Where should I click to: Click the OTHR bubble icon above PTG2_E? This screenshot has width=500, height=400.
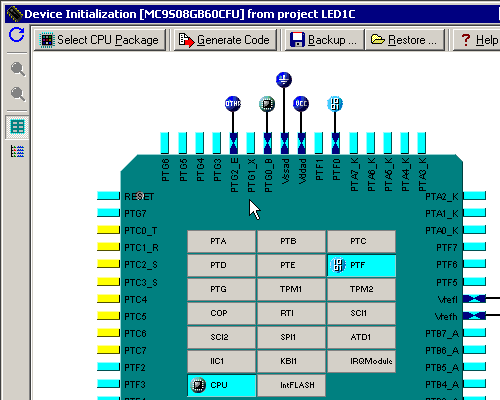click(233, 104)
